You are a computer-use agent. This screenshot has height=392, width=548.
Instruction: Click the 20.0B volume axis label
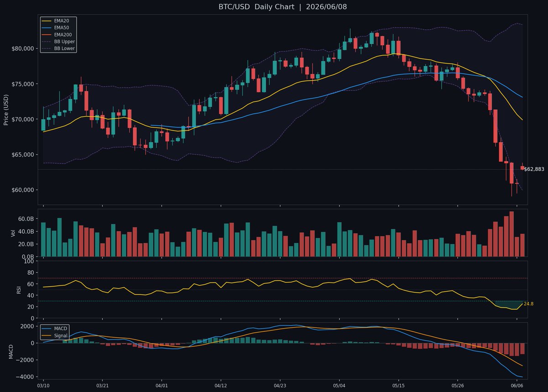click(27, 244)
